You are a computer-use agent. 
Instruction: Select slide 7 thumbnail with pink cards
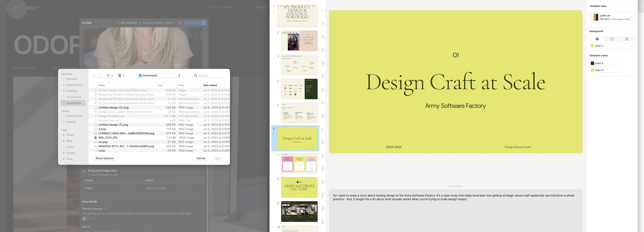pos(299,163)
